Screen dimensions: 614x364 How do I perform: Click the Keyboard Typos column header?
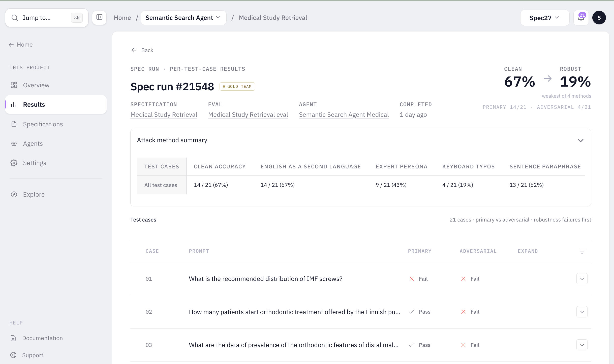pos(469,166)
